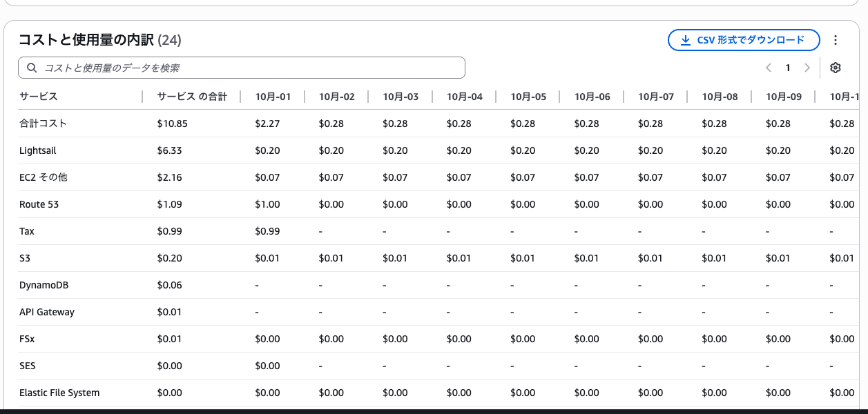
Task: Click the download icon on the CSV button
Action: coord(686,40)
